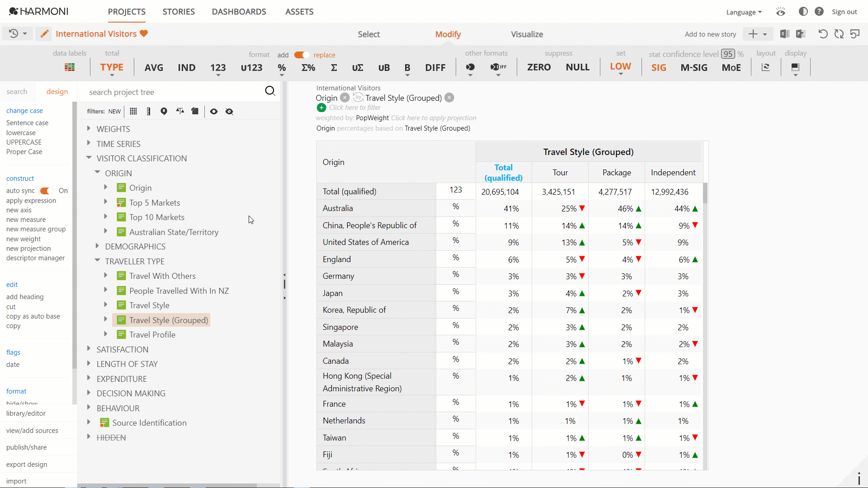Click the data labels color grid icon
This screenshot has width=868, height=488.
click(x=70, y=67)
